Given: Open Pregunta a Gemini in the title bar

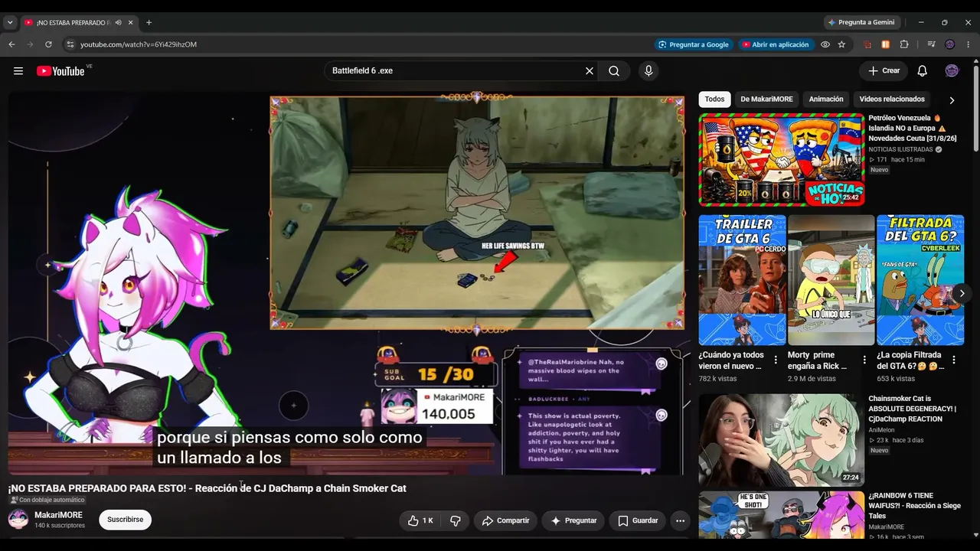Looking at the screenshot, I should click(x=861, y=22).
